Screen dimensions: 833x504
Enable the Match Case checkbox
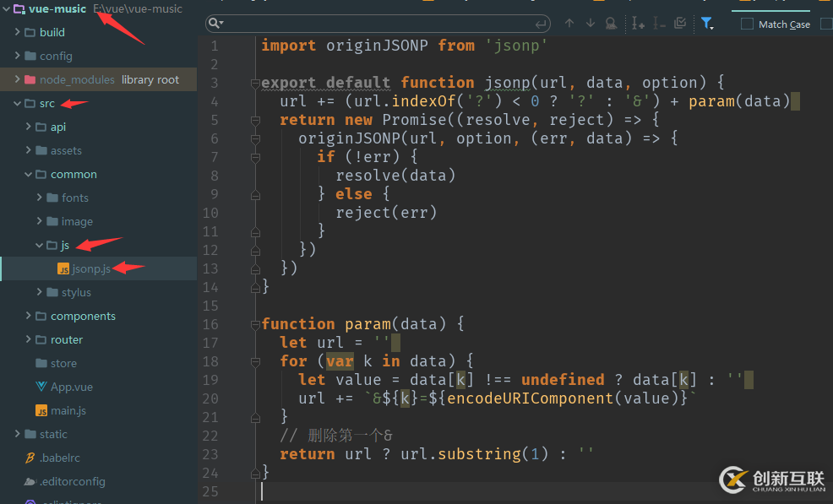click(x=747, y=24)
